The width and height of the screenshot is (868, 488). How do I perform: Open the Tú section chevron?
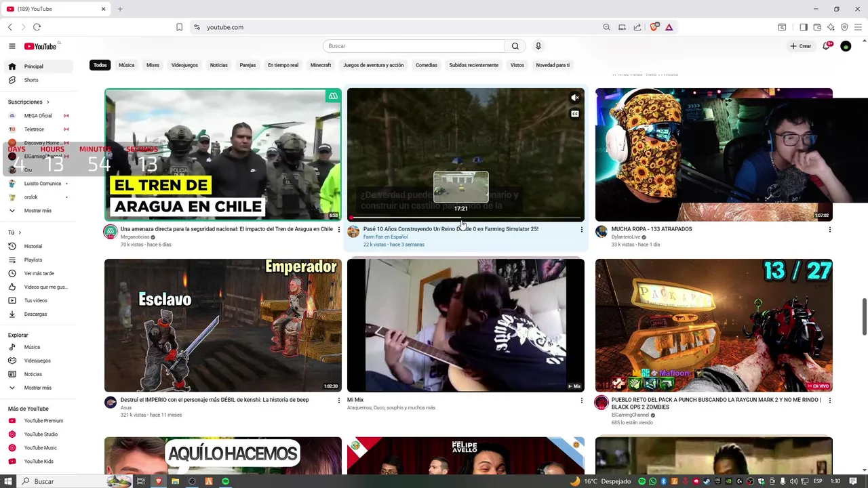tap(20, 232)
